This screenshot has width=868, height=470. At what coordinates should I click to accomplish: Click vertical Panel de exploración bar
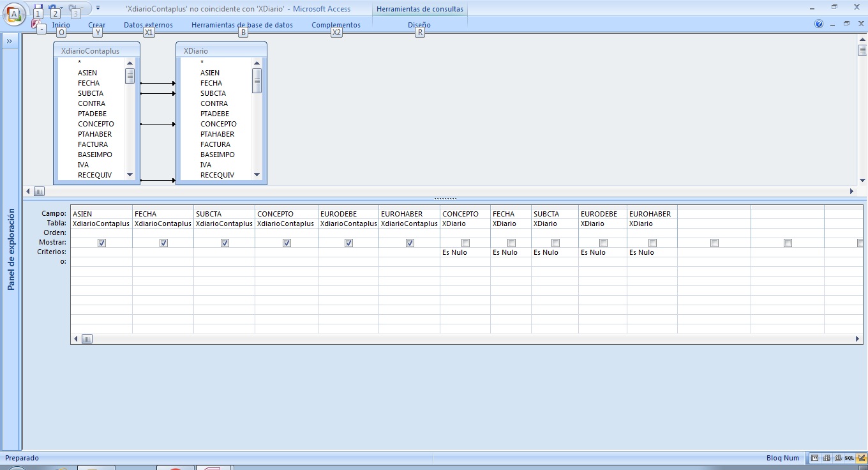click(x=11, y=249)
